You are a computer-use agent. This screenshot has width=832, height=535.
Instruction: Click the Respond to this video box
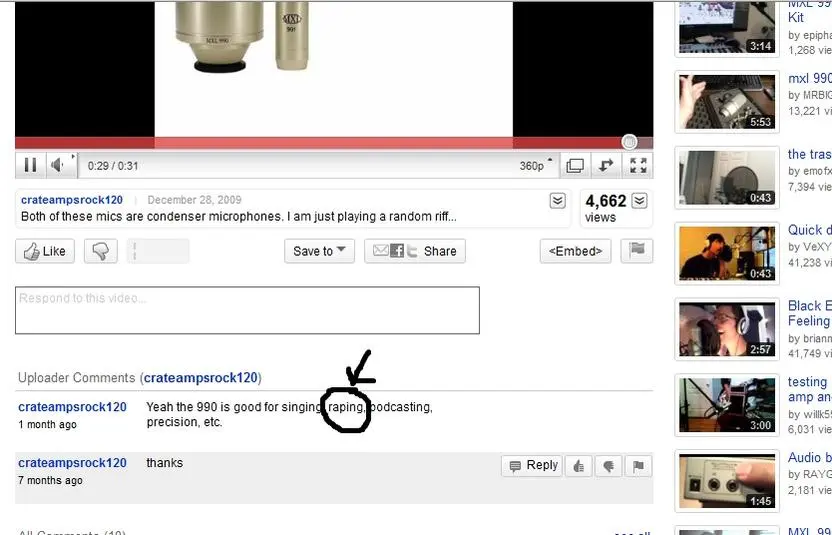(247, 310)
